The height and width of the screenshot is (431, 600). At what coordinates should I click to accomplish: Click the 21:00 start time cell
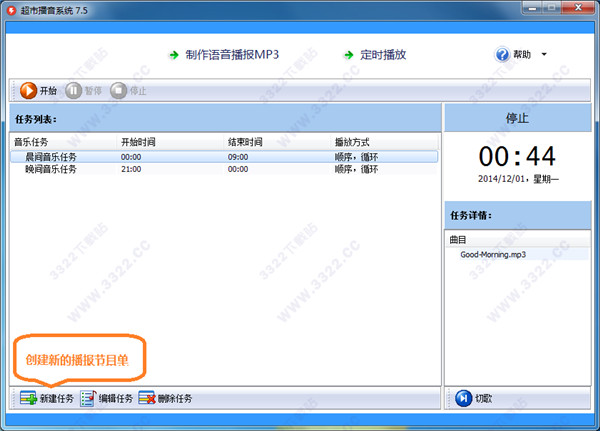pyautogui.click(x=131, y=169)
